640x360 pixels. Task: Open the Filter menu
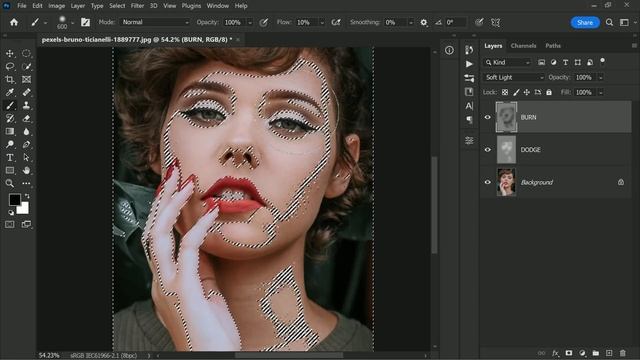click(x=138, y=6)
